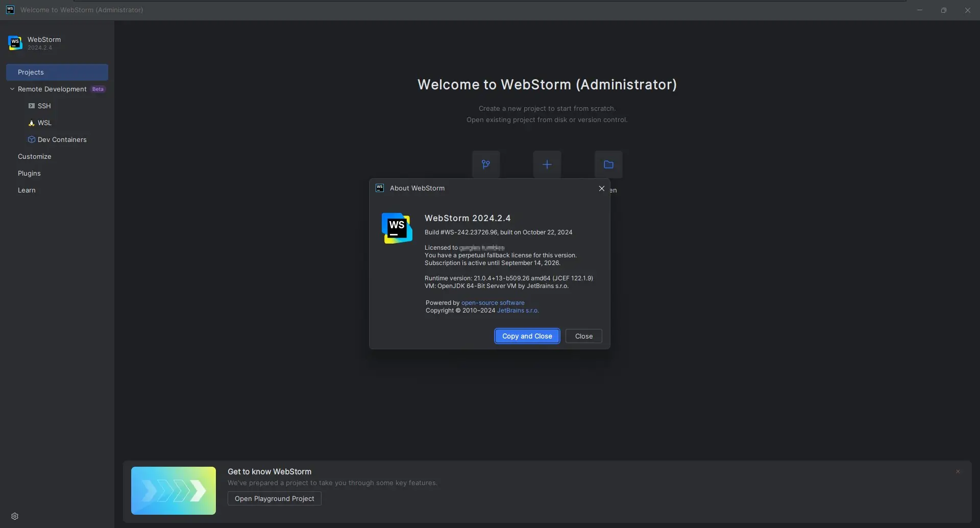This screenshot has width=980, height=528.
Task: Click Open Playground Project
Action: point(274,498)
